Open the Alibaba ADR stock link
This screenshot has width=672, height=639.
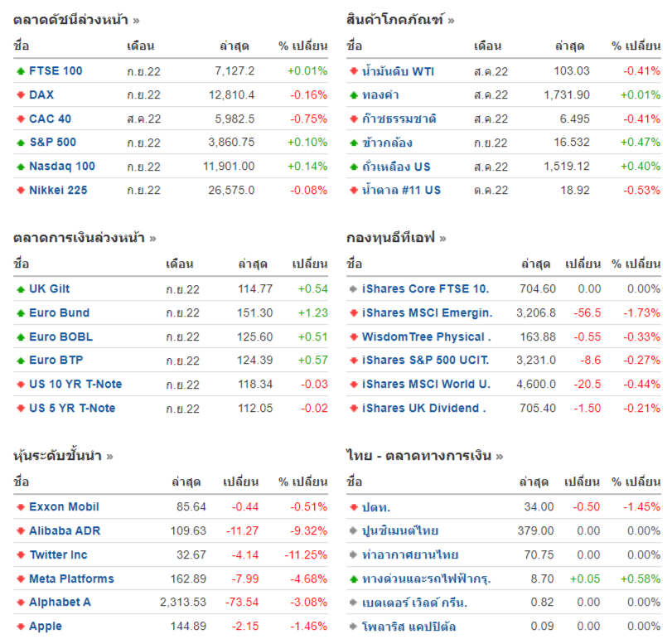(65, 530)
